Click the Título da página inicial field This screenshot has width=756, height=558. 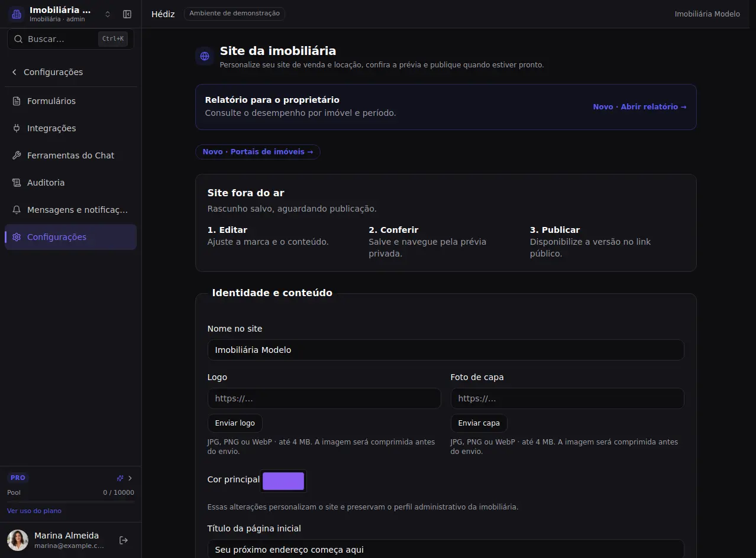[445, 549]
